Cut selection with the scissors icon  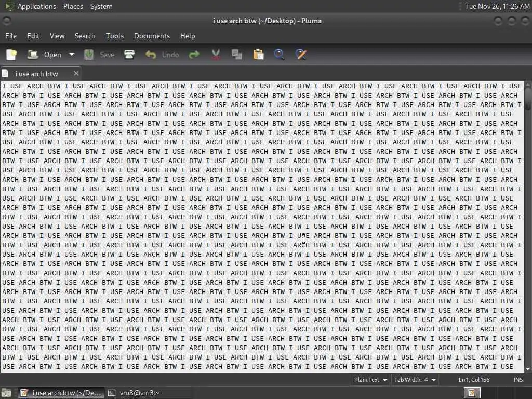coord(216,55)
